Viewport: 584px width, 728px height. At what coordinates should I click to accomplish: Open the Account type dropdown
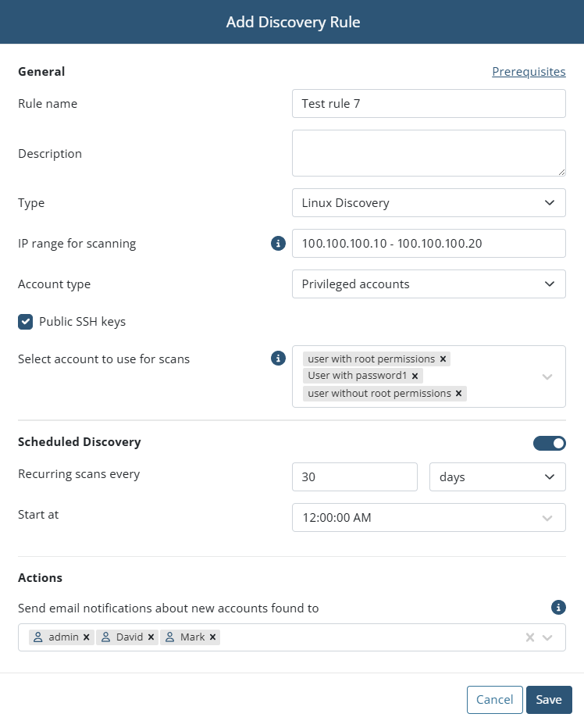coord(429,284)
